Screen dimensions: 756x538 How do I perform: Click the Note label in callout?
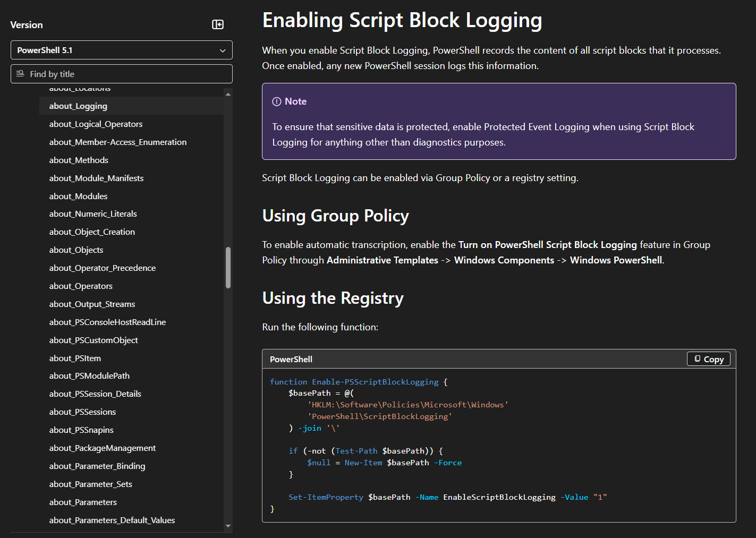(295, 101)
